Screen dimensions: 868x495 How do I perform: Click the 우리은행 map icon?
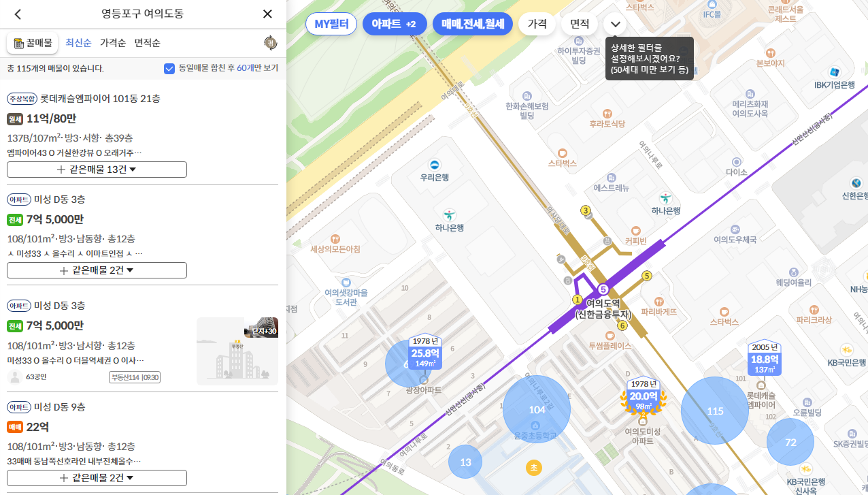tap(434, 164)
